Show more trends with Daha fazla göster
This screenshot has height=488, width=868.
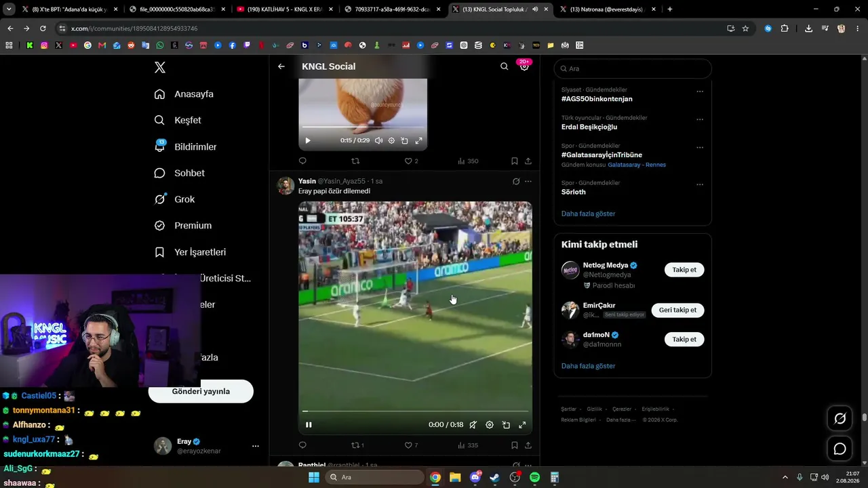[588, 213]
